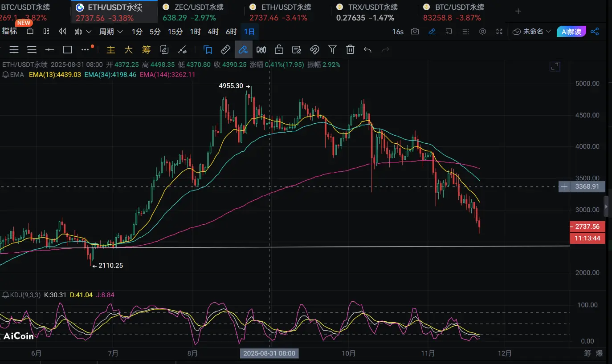Select the 4时 timeframe
This screenshot has width=612, height=364.
coord(213,32)
